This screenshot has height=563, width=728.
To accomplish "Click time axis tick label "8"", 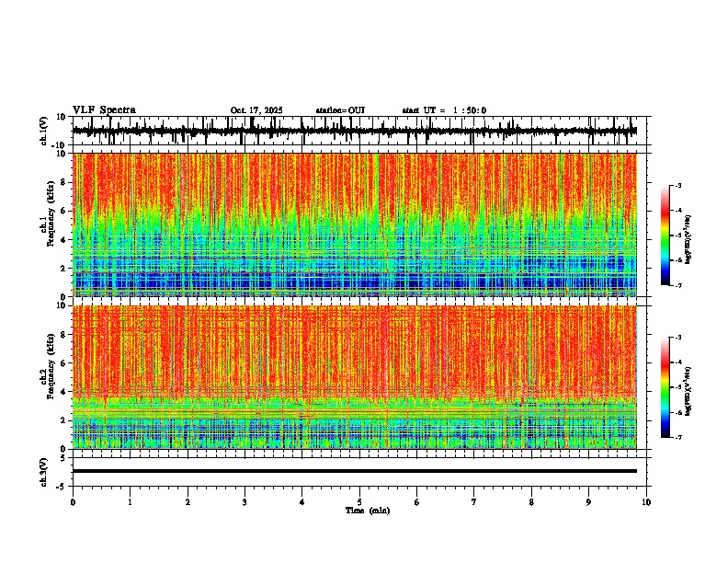I will [x=531, y=502].
